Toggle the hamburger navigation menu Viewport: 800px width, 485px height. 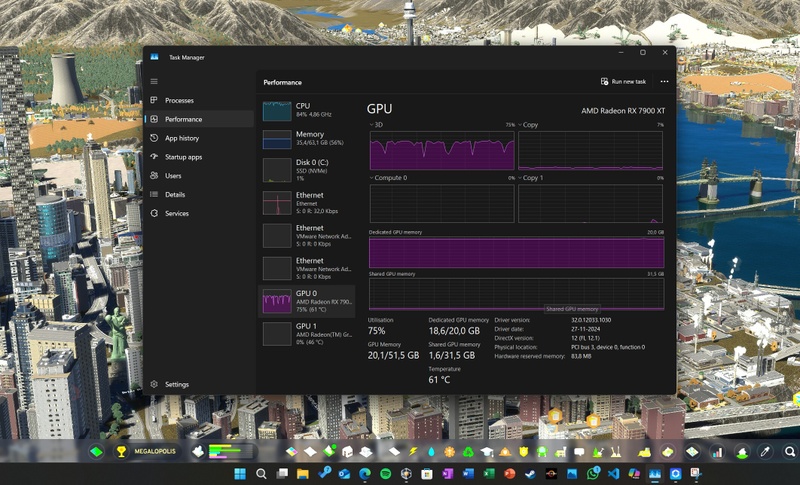tap(154, 82)
